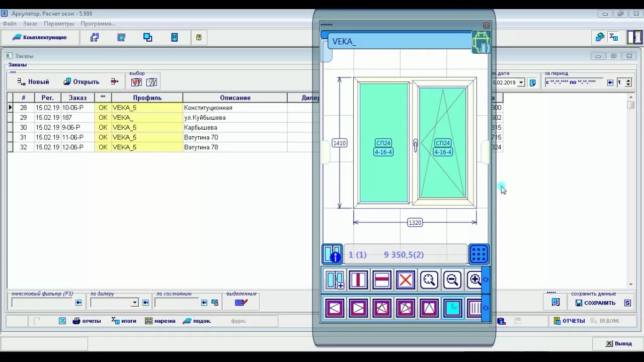Click the zoom to fit magnifier
Image resolution: width=644 pixels, height=362 pixels.
point(429,280)
